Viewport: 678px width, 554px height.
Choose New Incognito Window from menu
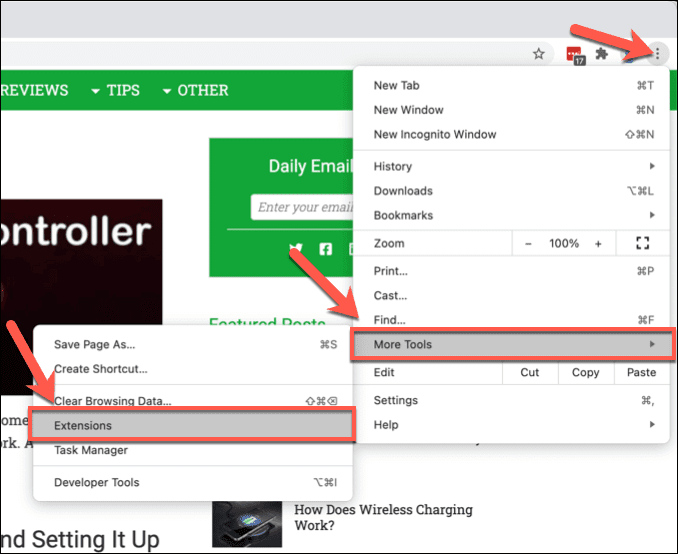pos(513,134)
